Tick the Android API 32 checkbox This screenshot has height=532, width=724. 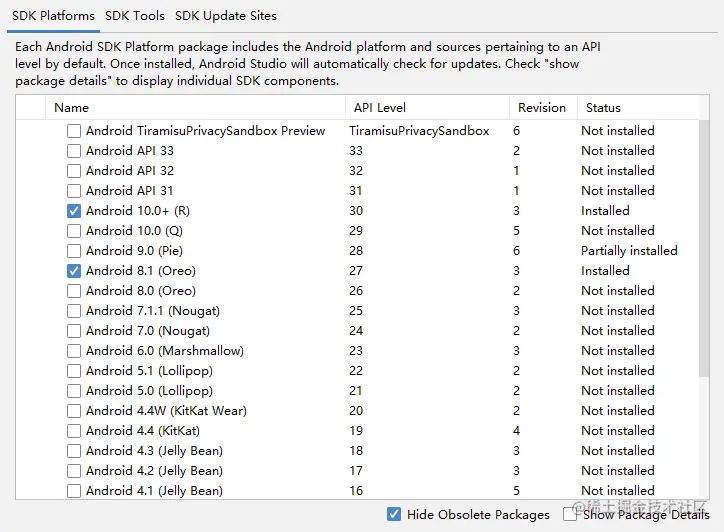(x=74, y=171)
